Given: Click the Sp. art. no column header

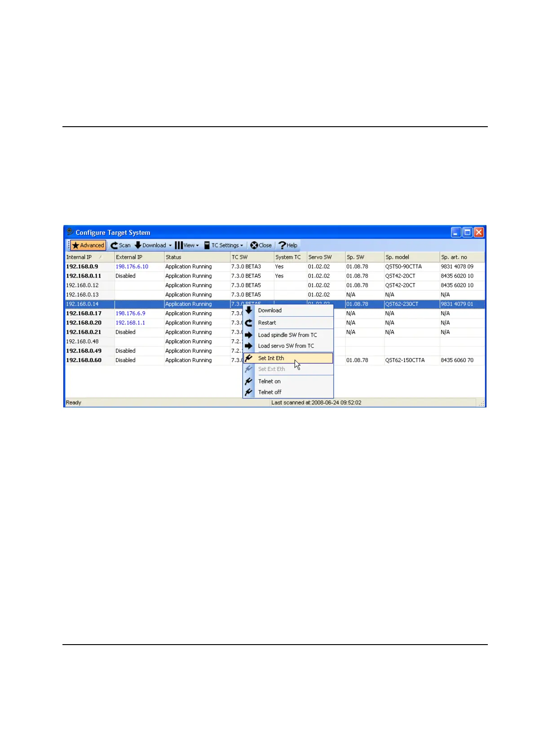Looking at the screenshot, I should point(462,257).
